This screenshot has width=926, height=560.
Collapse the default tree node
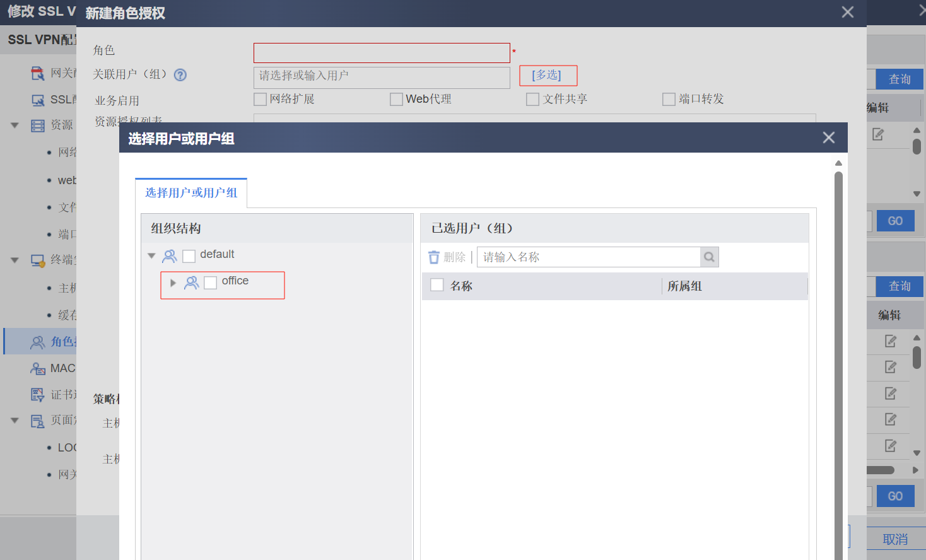[x=151, y=256]
